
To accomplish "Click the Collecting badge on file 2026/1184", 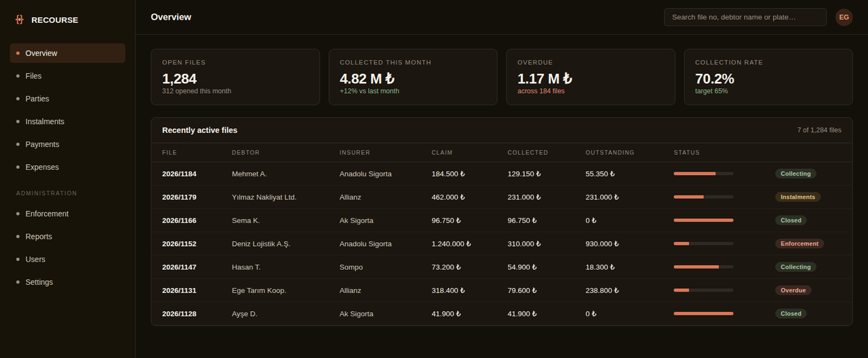I will pyautogui.click(x=795, y=174).
